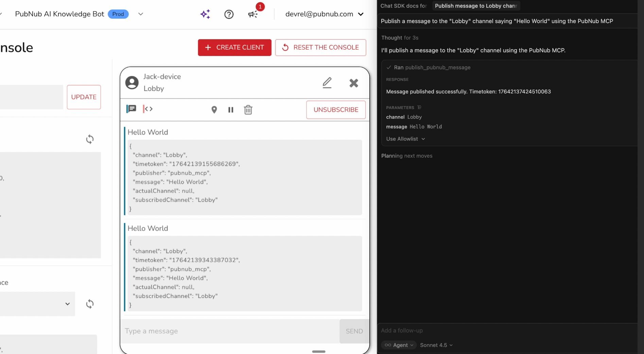Click the CREATE CLIENT button
Viewport: 644px width, 354px height.
[234, 48]
